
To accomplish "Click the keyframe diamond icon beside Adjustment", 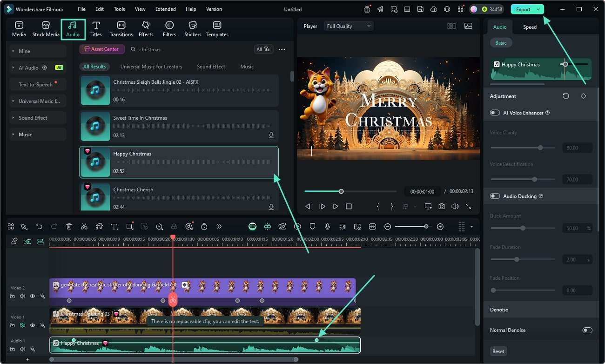I will tap(583, 96).
